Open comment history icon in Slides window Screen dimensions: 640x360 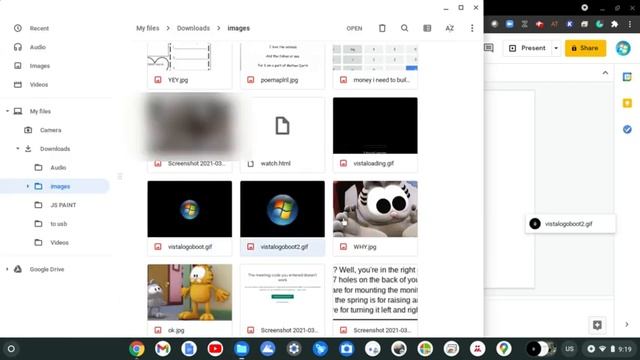point(489,48)
